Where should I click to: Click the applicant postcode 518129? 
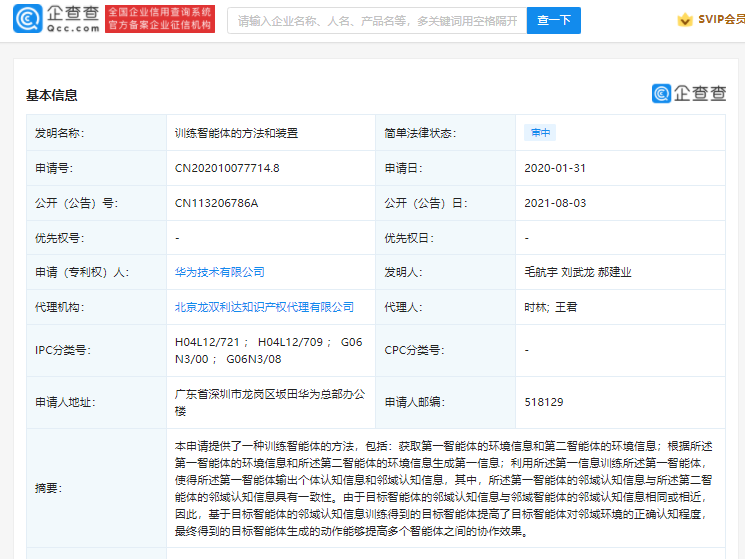click(544, 402)
